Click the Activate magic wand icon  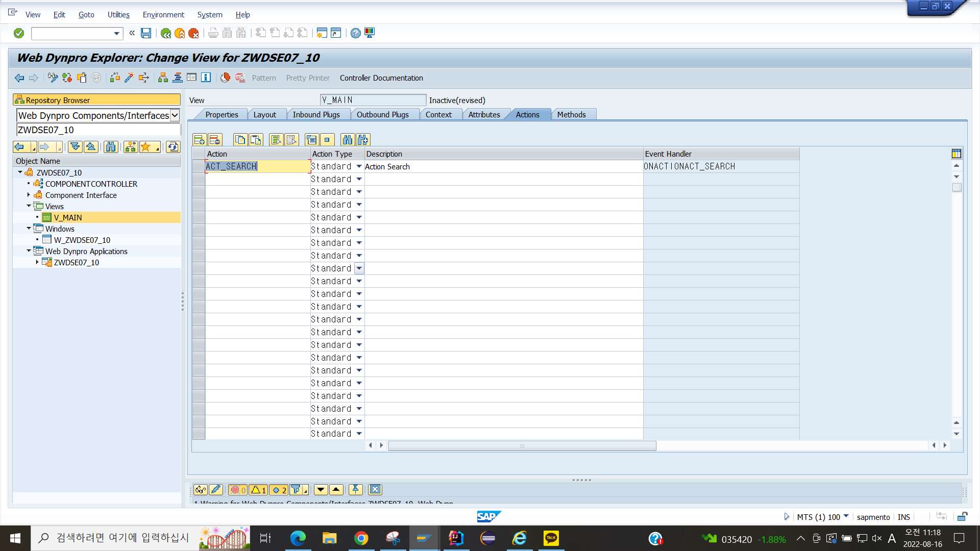(129, 78)
